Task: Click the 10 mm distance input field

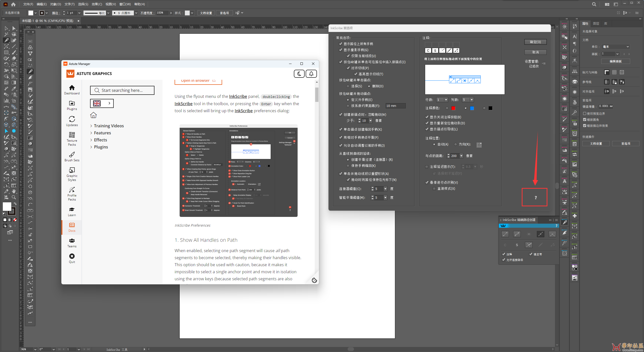Action: 395,106
